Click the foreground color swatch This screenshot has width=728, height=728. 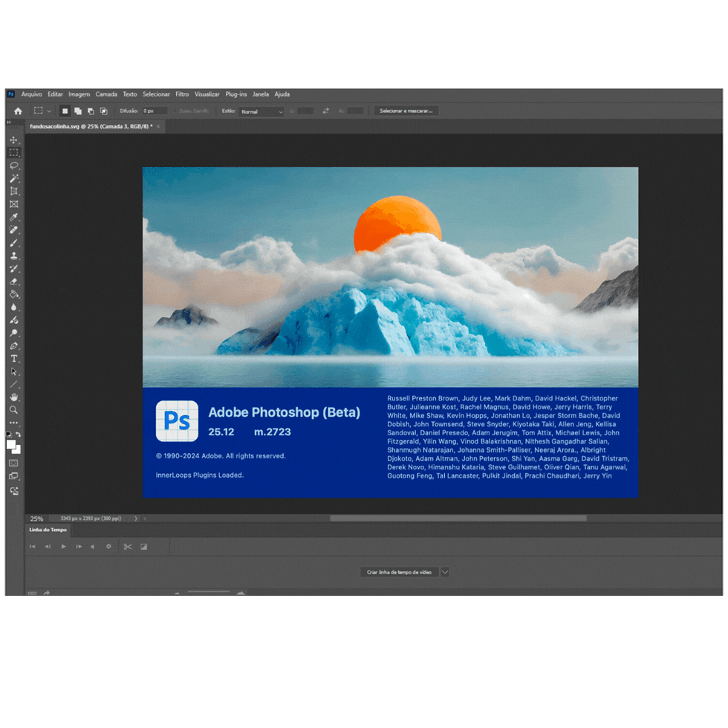(10, 445)
